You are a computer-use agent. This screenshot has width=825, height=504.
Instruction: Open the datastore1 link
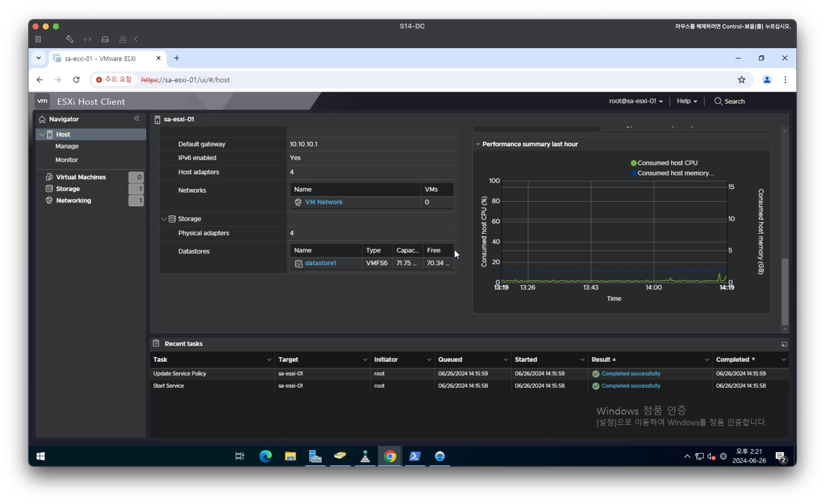(x=321, y=263)
